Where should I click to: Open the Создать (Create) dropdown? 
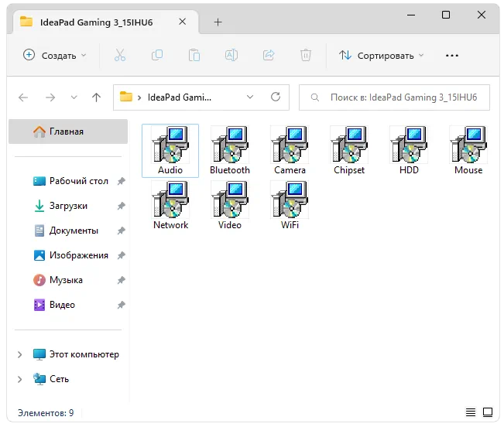(x=55, y=55)
